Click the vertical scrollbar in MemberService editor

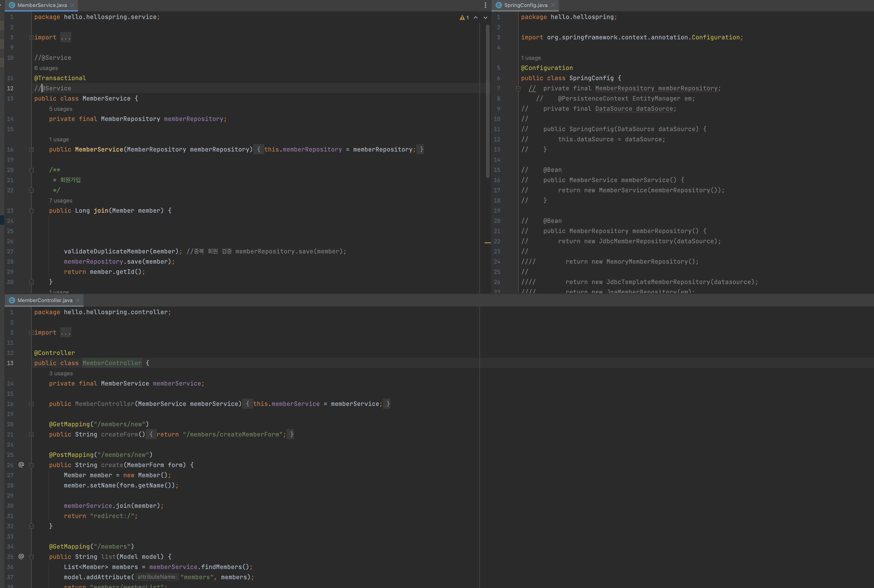tap(488, 101)
